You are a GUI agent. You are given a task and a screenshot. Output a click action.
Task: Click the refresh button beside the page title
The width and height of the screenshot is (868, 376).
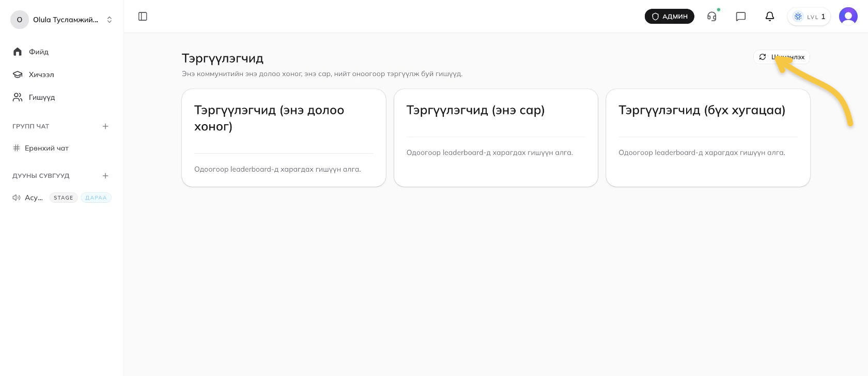point(781,57)
